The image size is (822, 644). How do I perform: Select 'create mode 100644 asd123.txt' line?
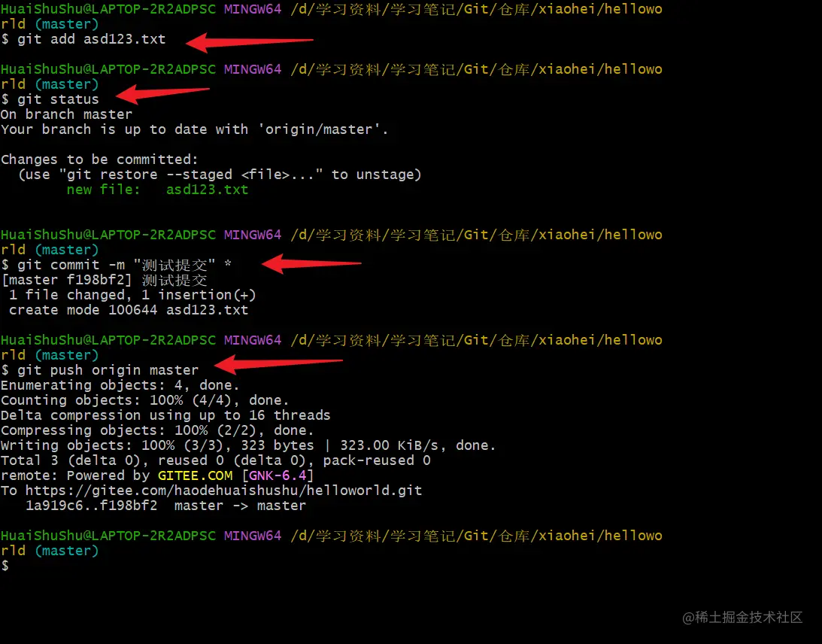pyautogui.click(x=129, y=311)
